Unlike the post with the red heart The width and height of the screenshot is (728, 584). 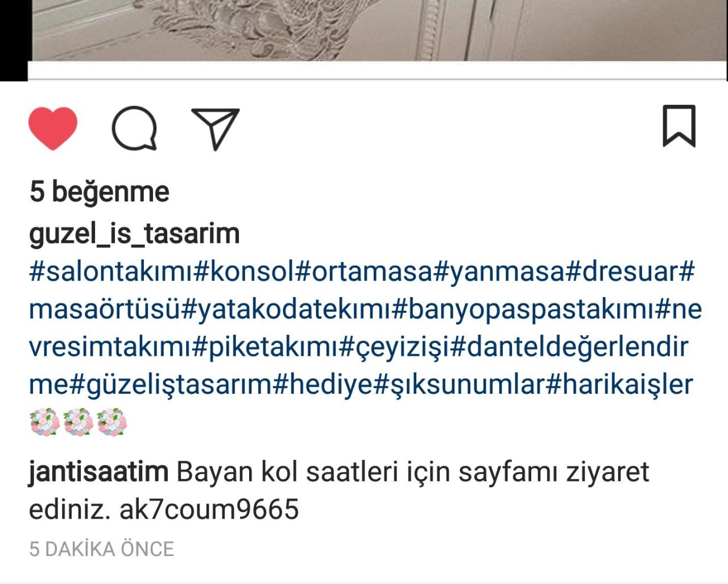point(53,128)
